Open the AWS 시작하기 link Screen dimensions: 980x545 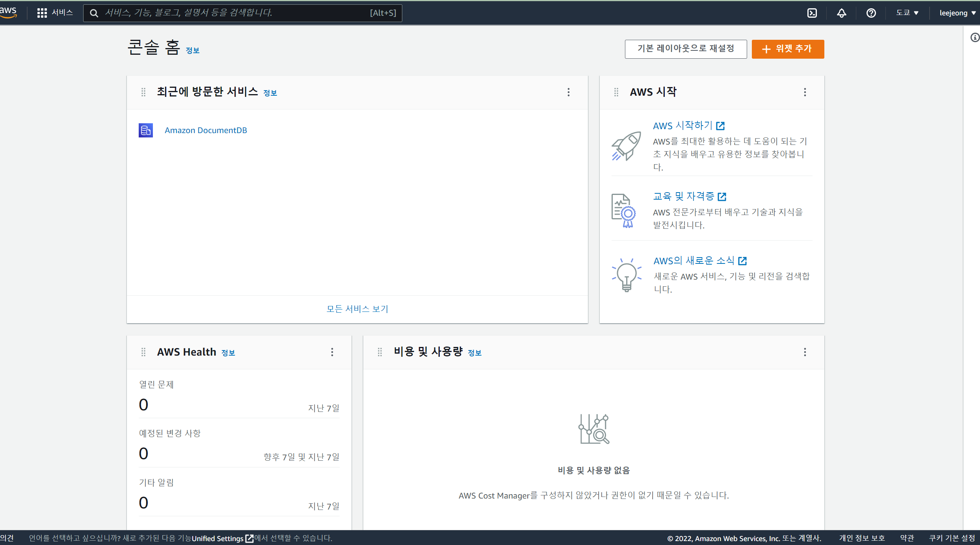(689, 126)
